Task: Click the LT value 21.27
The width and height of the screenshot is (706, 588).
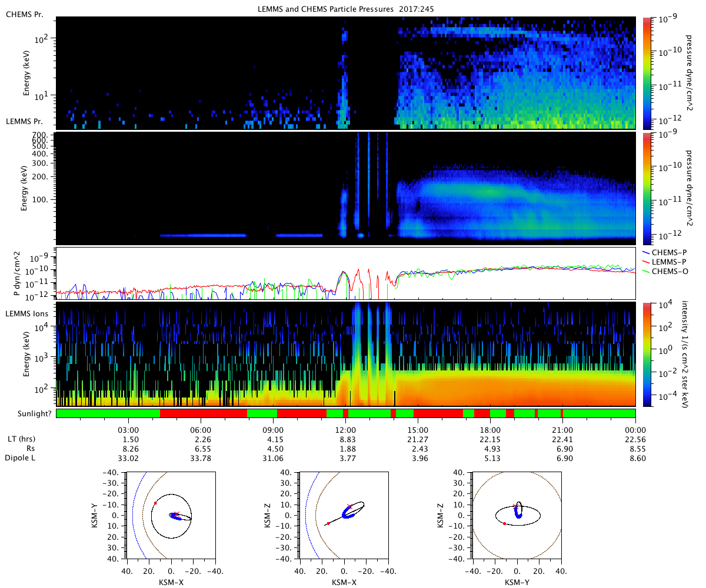Action: pyautogui.click(x=418, y=439)
